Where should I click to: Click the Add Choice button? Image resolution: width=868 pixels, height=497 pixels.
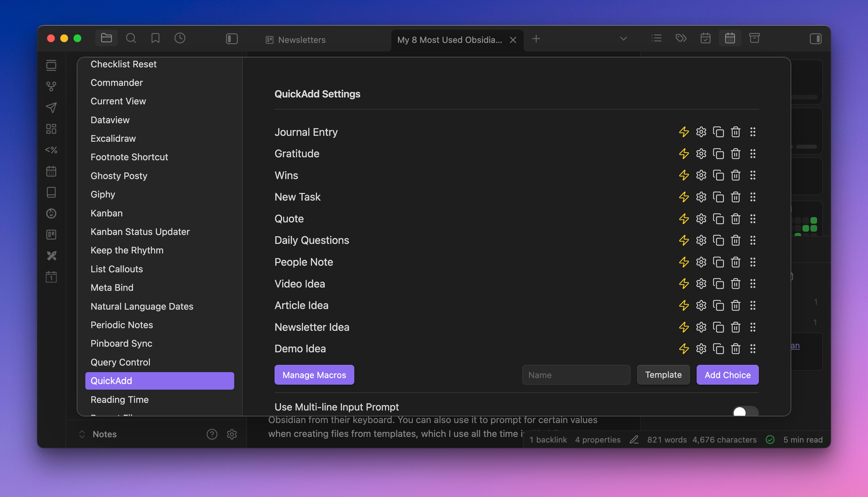point(727,375)
